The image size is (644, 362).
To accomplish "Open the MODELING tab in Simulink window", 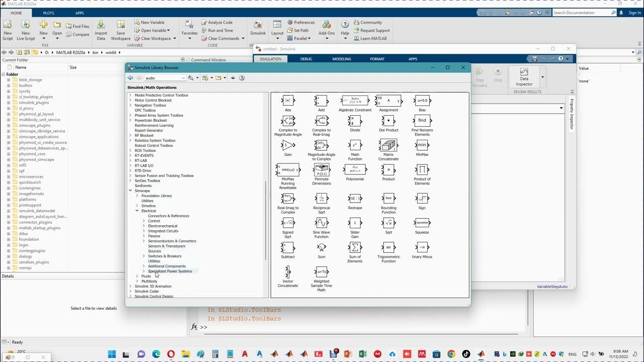I will pyautogui.click(x=342, y=59).
